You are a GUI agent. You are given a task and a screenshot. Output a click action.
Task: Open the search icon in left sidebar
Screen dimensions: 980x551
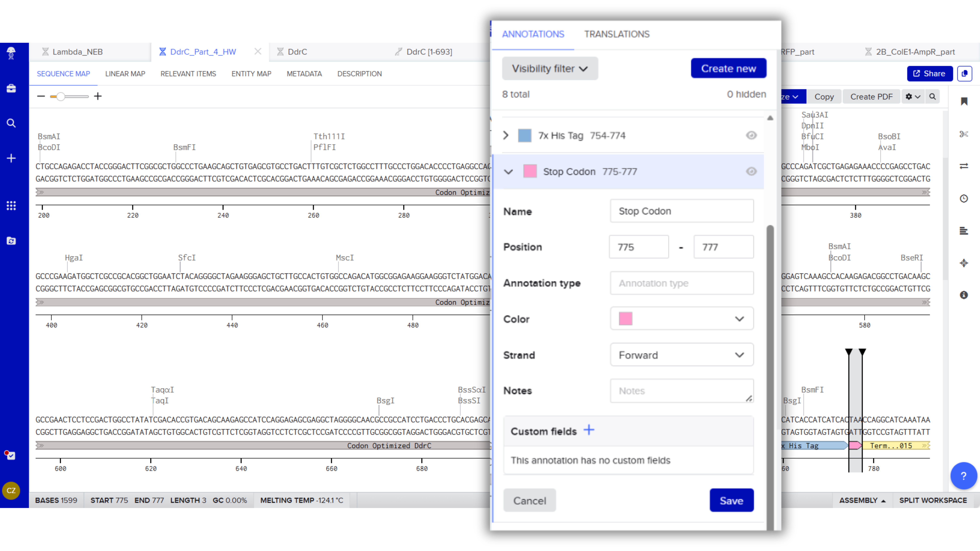11,123
